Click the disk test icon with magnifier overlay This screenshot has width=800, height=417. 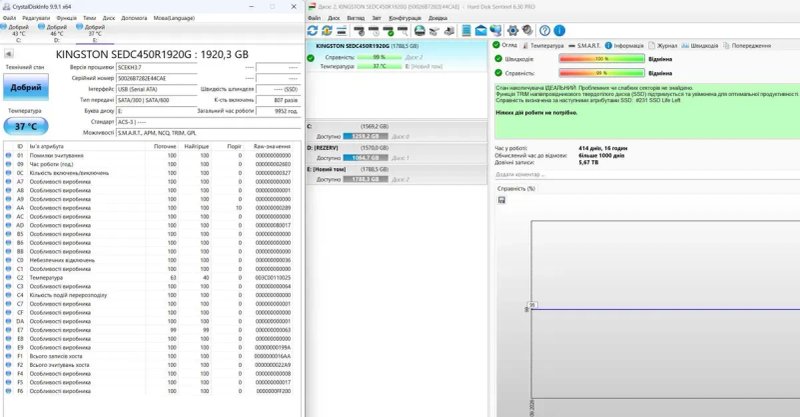pyautogui.click(x=403, y=31)
